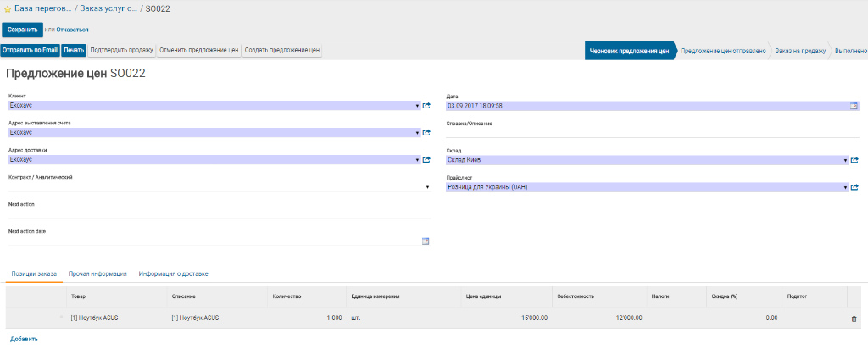Click the Сохранить button
Image resolution: width=868 pixels, height=348 pixels.
coord(22,30)
